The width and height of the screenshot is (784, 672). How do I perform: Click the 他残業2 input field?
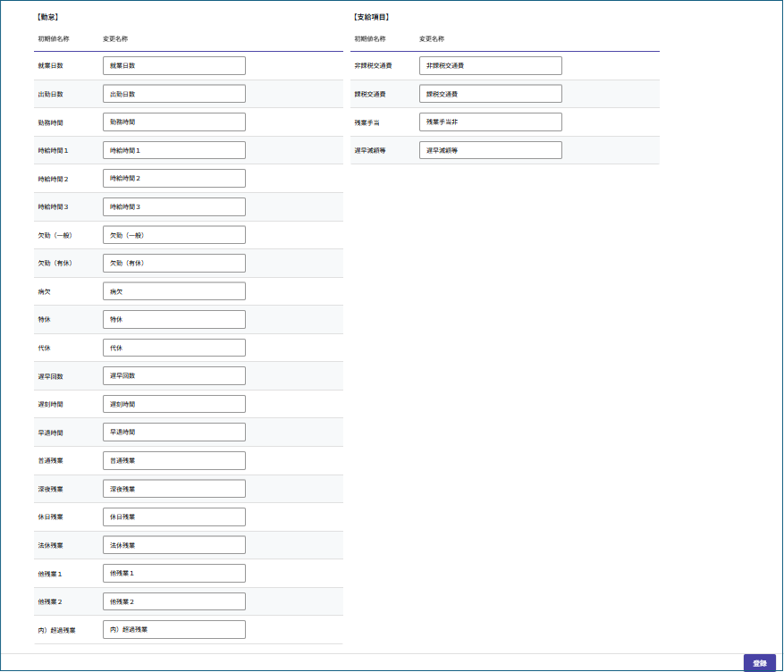click(x=173, y=601)
